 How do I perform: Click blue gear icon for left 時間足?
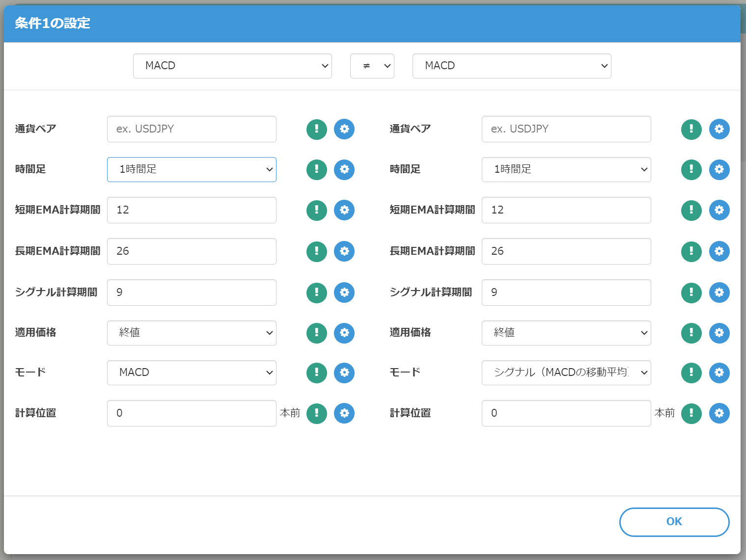click(344, 170)
